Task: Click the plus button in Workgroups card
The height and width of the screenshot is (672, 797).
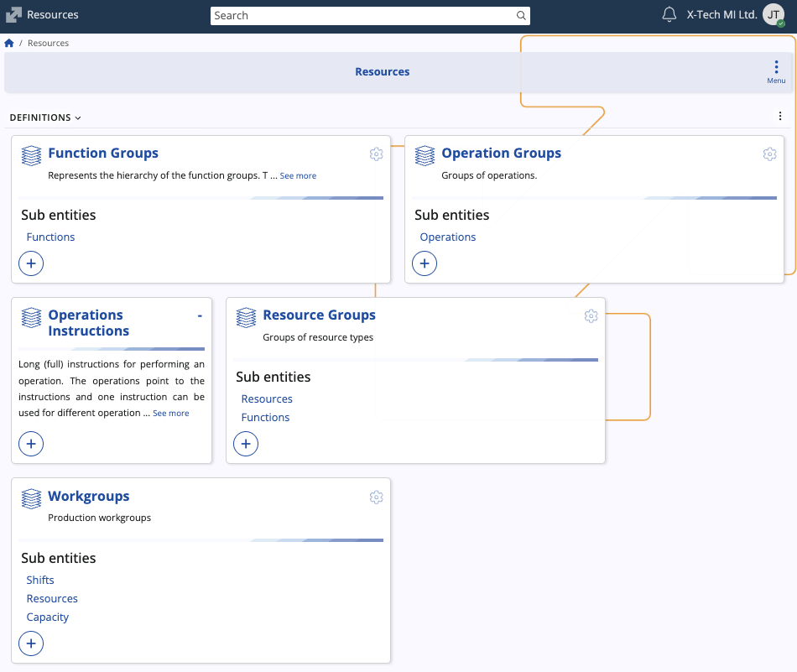Action: (x=31, y=643)
